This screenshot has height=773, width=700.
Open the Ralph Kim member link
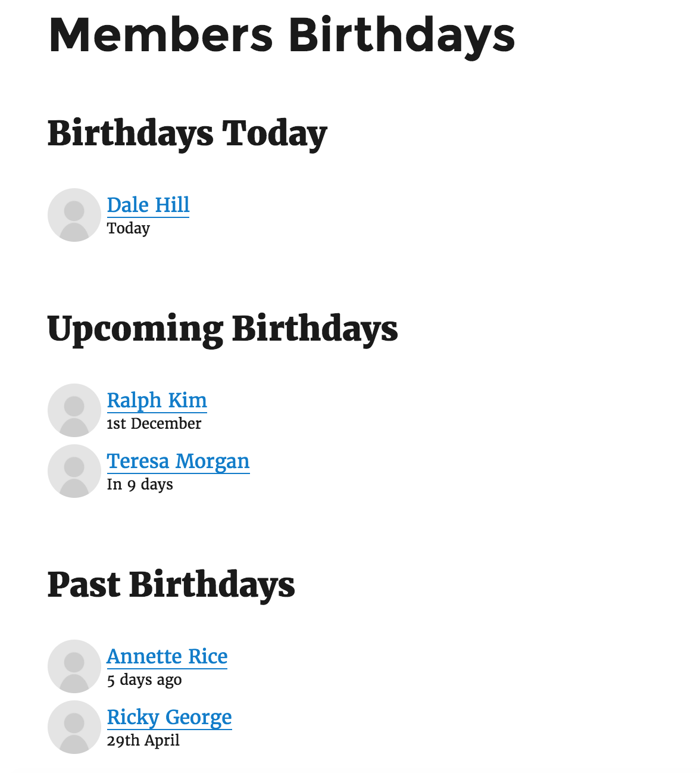click(x=157, y=400)
